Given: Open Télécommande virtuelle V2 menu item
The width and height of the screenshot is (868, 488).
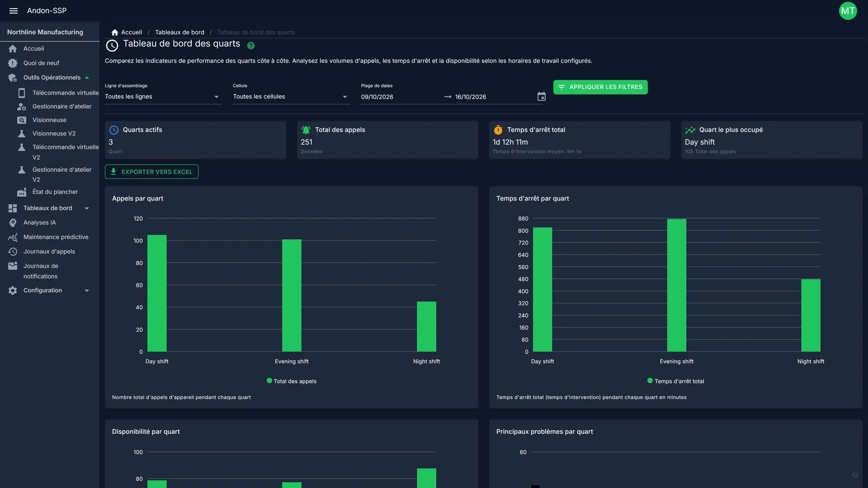Looking at the screenshot, I should [x=50, y=152].
